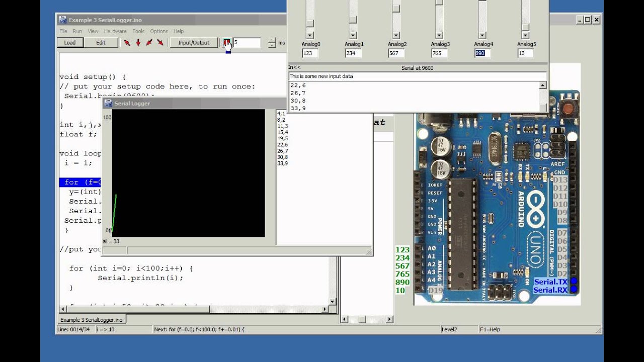Screen dimensions: 644x362
Task: Click the Serial Logger window title icon
Action: (x=108, y=103)
